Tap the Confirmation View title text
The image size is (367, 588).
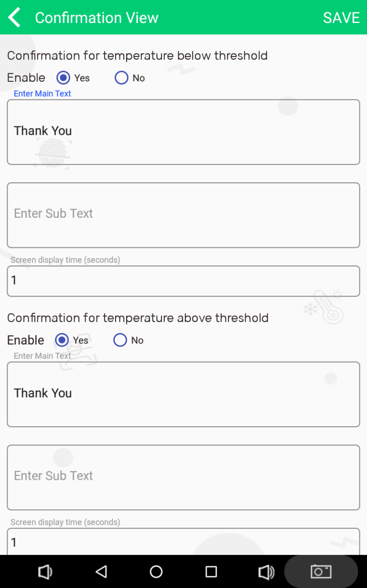point(97,17)
